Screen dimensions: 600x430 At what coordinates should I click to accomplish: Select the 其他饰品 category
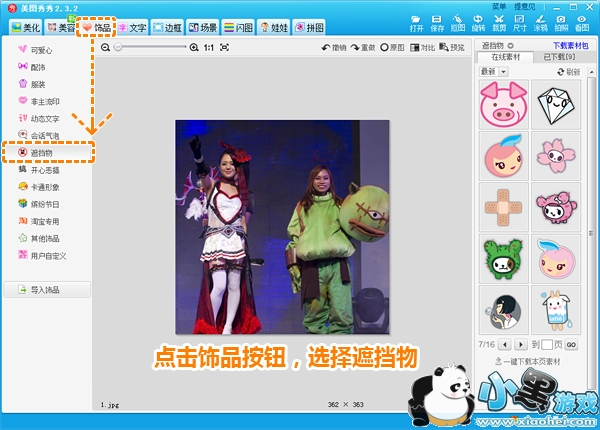[x=39, y=238]
